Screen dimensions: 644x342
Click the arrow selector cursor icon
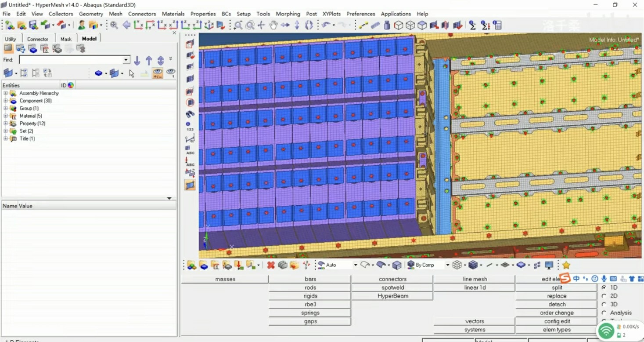[x=131, y=73]
